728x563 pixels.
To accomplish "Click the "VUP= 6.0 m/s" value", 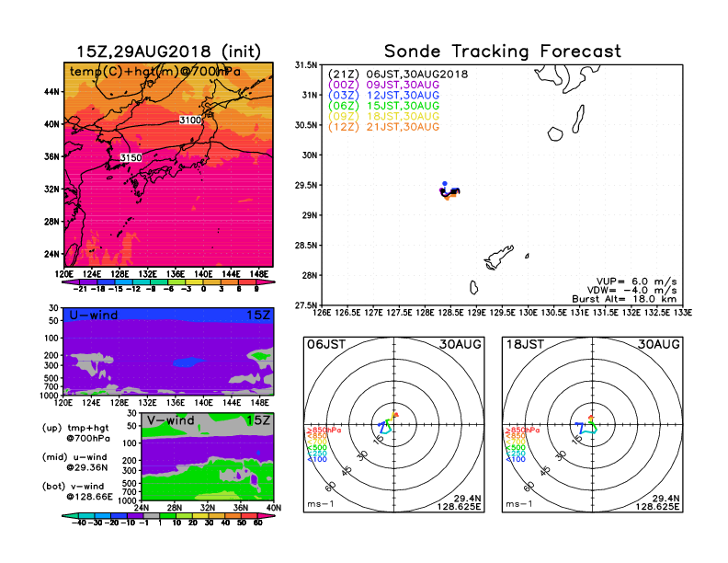I will (x=636, y=281).
